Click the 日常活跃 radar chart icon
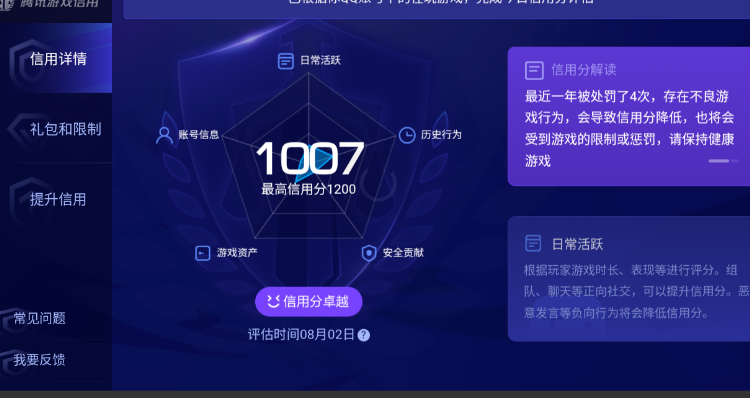The image size is (750, 398). (x=286, y=61)
